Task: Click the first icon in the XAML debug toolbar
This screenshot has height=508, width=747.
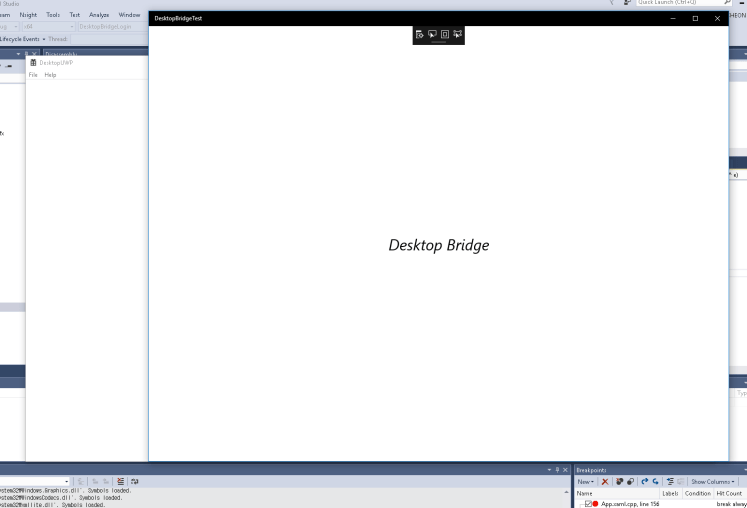Action: pyautogui.click(x=420, y=34)
